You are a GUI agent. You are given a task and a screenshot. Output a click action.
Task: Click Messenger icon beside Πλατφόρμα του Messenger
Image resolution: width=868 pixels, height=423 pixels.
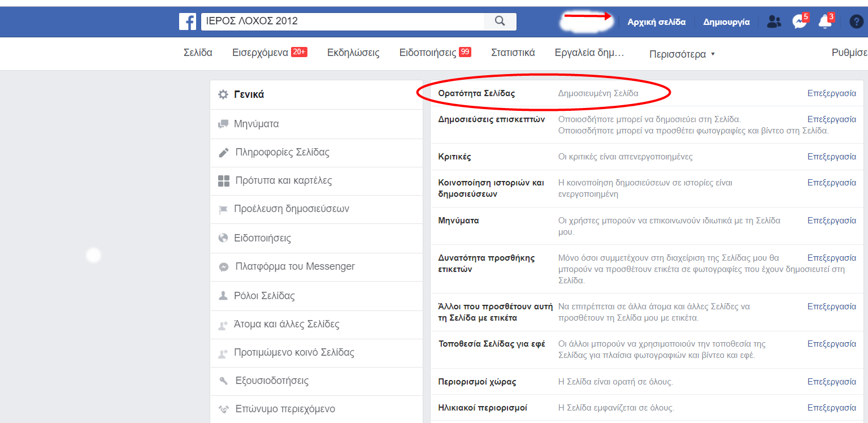point(224,267)
